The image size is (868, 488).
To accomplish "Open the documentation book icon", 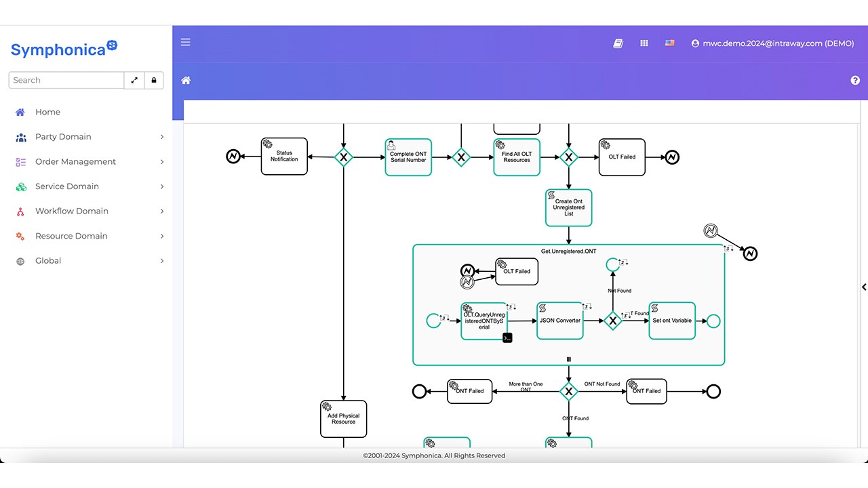I will pos(618,43).
